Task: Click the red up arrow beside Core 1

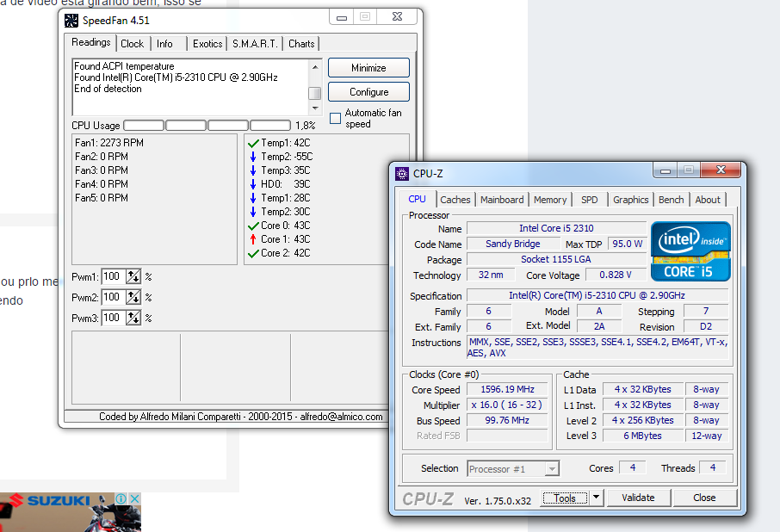Action: coord(253,239)
